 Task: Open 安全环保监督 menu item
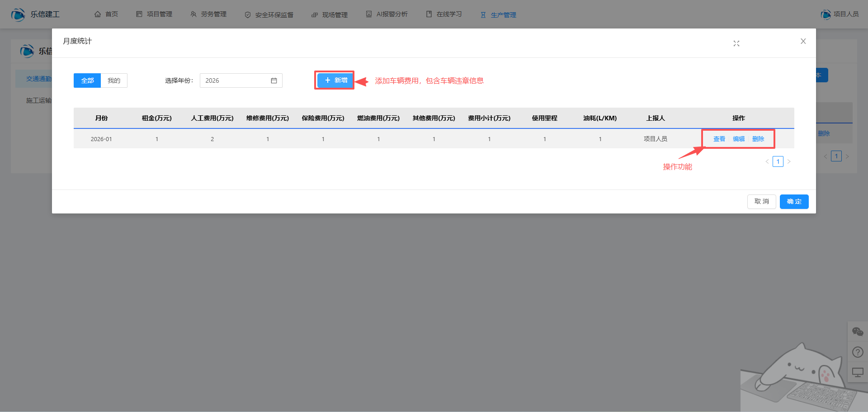[269, 14]
